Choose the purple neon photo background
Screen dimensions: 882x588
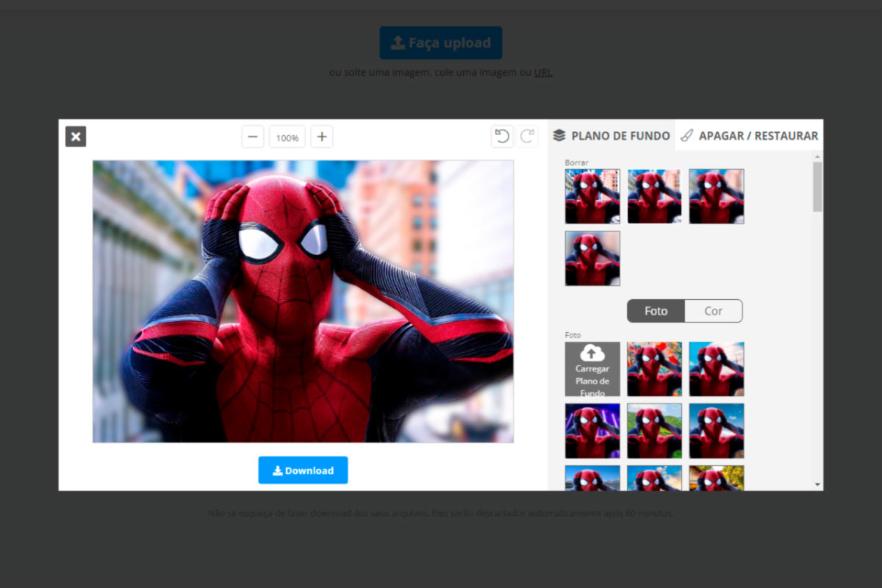coord(592,431)
